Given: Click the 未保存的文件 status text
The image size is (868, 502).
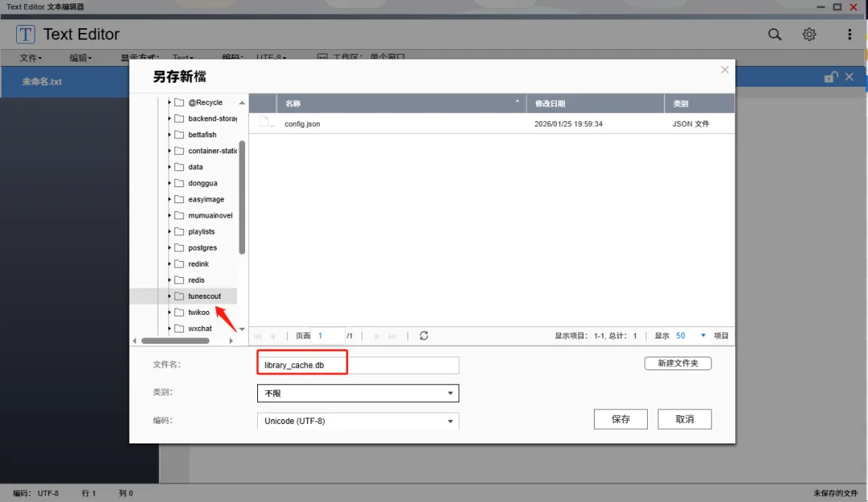Looking at the screenshot, I should [835, 492].
